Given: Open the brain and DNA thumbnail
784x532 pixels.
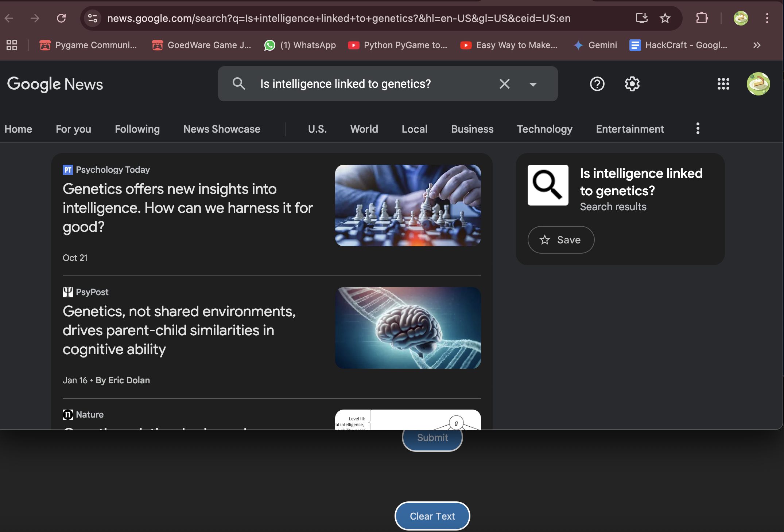Looking at the screenshot, I should [408, 328].
